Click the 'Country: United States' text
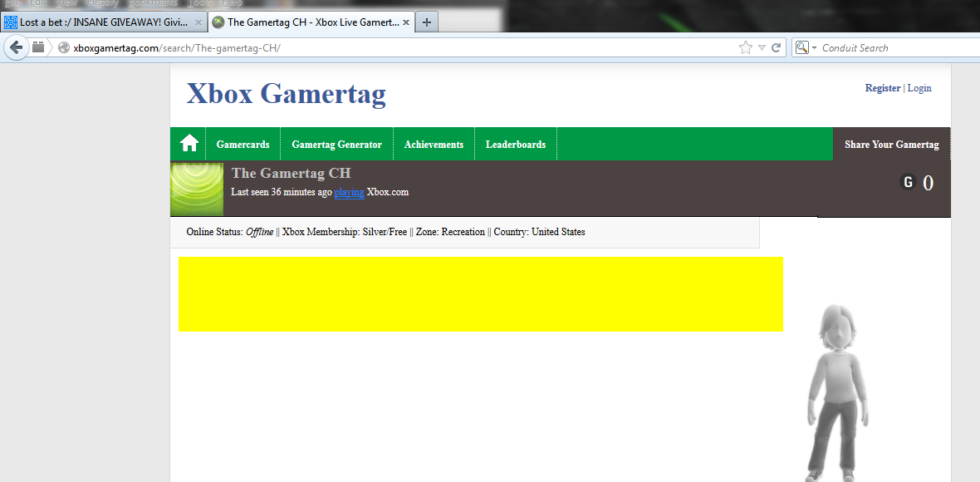The image size is (980, 482). [539, 232]
